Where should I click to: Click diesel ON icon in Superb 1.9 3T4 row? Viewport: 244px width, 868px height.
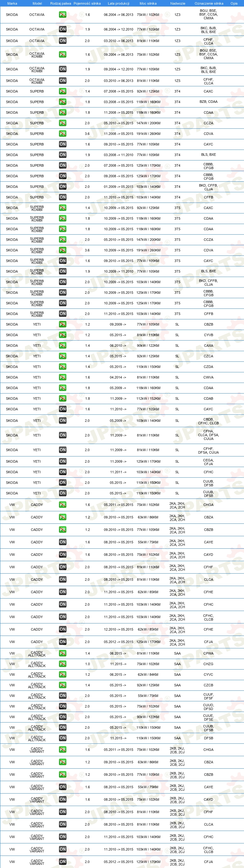click(x=62, y=155)
